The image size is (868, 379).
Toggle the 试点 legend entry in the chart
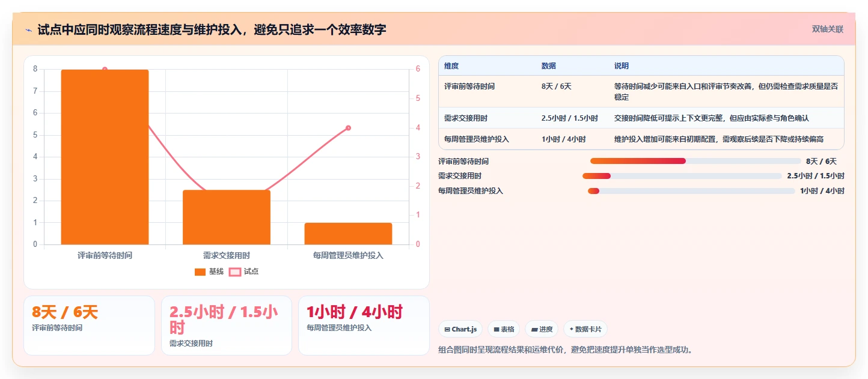pos(244,271)
